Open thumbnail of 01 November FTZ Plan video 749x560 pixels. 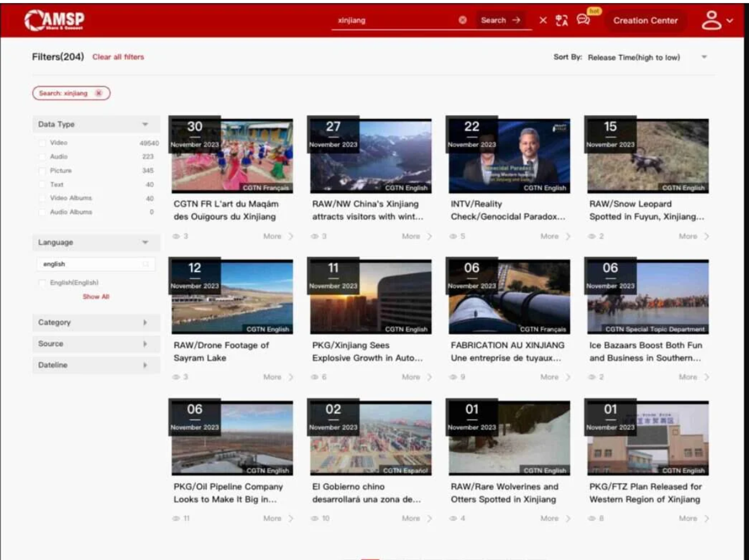[x=648, y=438]
